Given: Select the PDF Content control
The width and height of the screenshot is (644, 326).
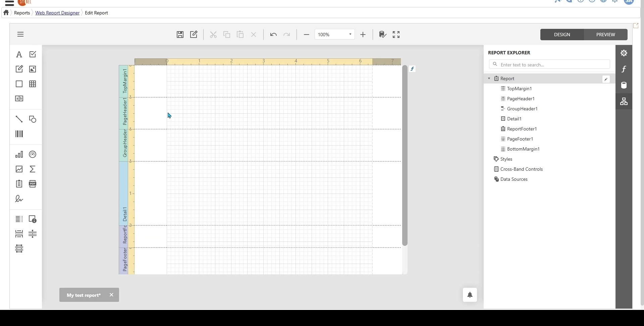Looking at the screenshot, I should point(33,184).
